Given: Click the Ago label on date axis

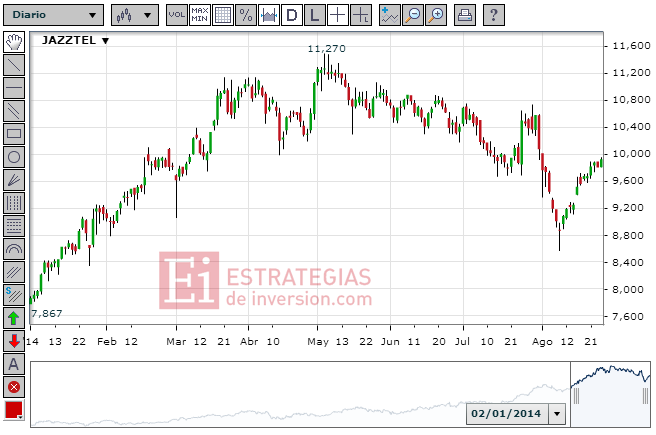Looking at the screenshot, I should click(542, 342).
